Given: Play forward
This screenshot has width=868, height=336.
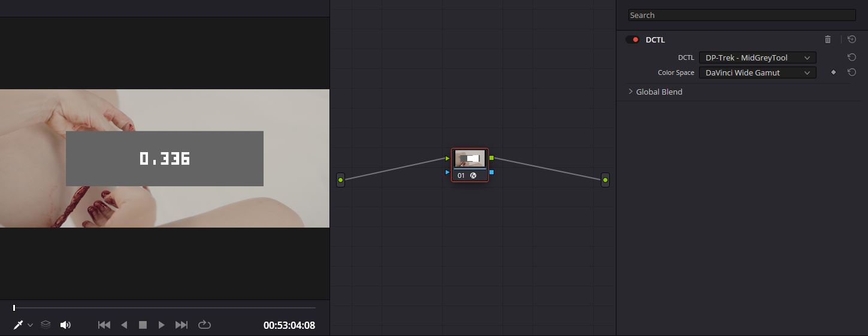Looking at the screenshot, I should (161, 325).
